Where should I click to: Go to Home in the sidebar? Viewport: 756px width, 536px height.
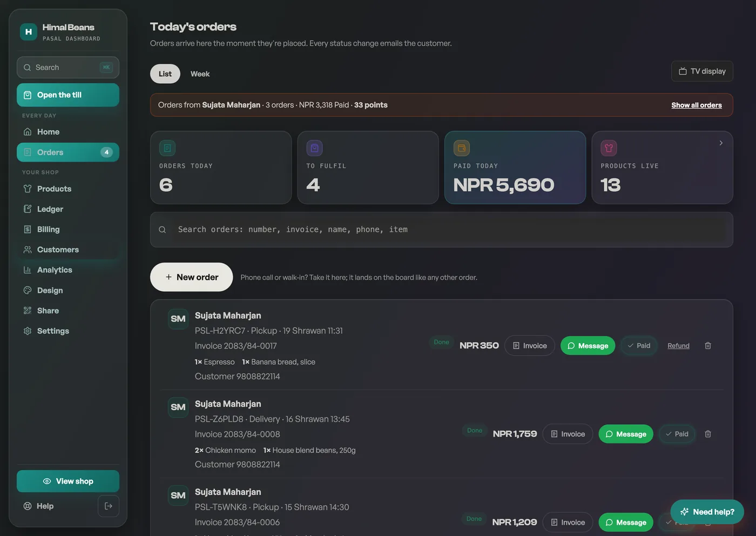coord(68,132)
